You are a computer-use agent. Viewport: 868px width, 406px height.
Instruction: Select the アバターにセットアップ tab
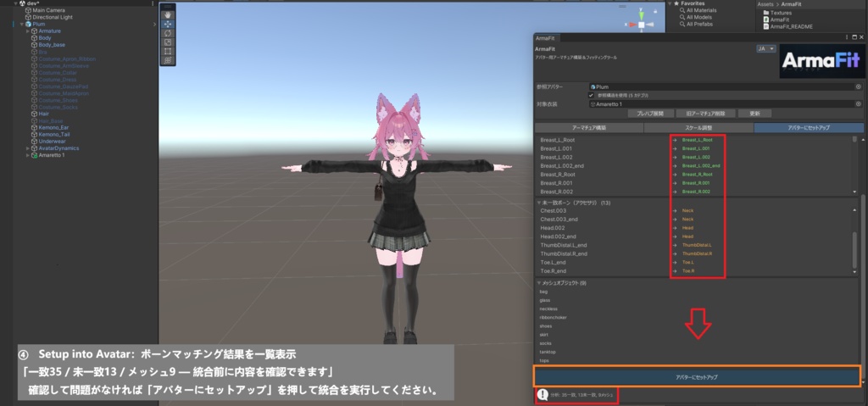pos(809,127)
